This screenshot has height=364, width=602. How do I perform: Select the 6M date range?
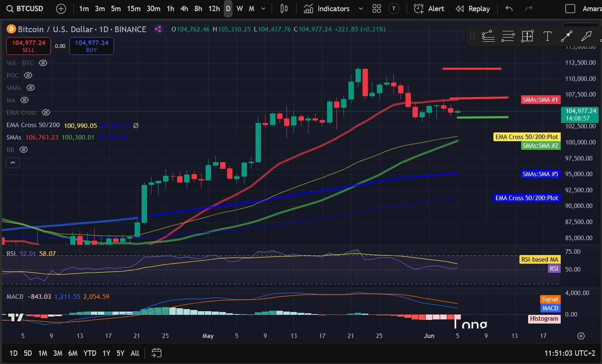click(73, 353)
